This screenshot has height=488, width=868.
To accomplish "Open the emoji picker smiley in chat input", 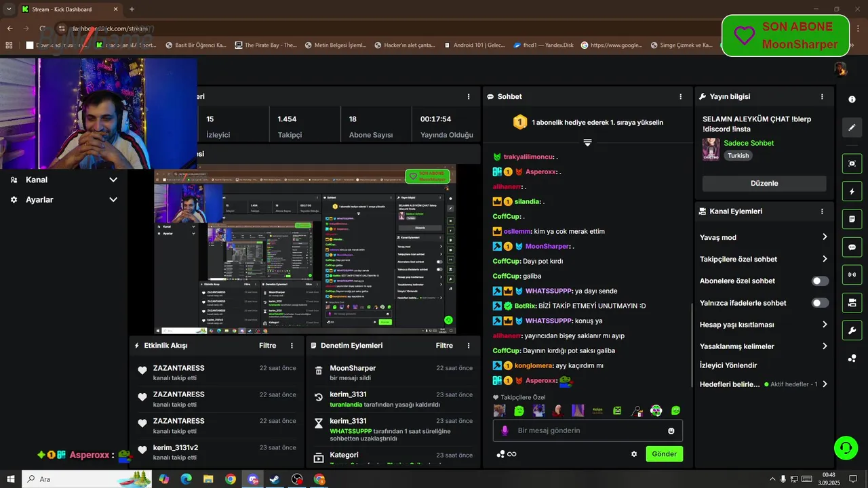I will click(x=671, y=430).
